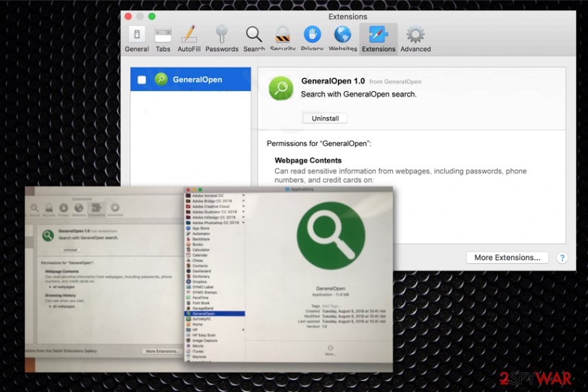Open the AutoFill preferences pane

pyautogui.click(x=189, y=39)
